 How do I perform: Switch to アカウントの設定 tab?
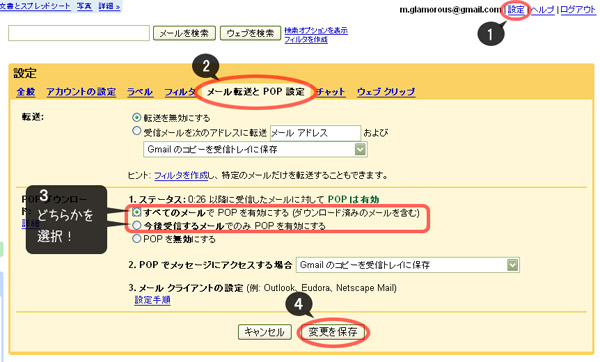(81, 92)
